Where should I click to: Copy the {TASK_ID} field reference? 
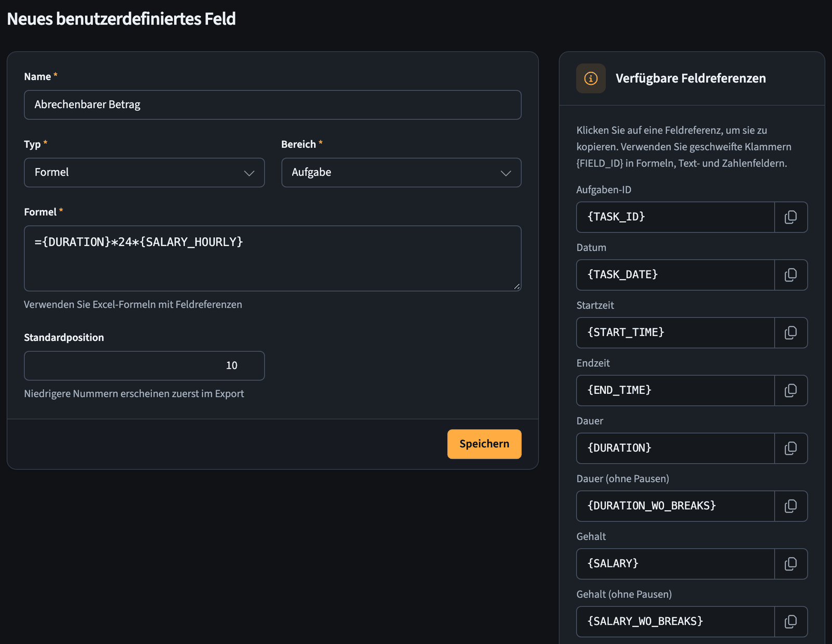point(791,217)
